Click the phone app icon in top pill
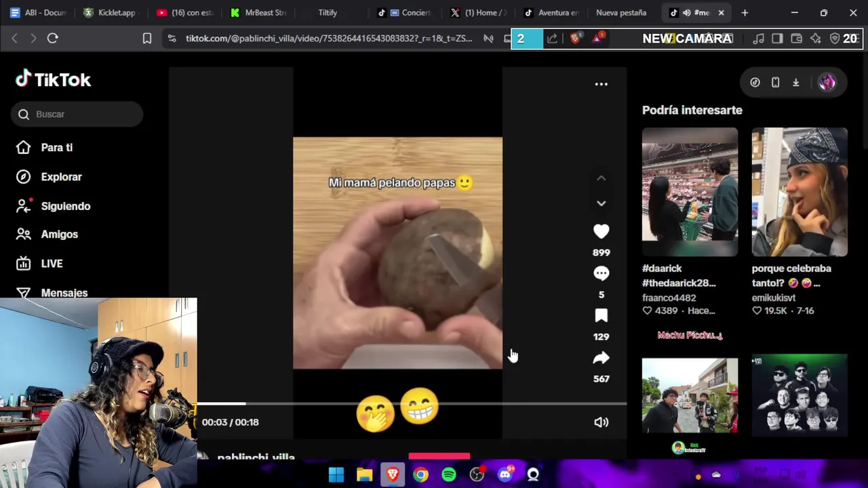Image resolution: width=868 pixels, height=488 pixels. tap(775, 83)
